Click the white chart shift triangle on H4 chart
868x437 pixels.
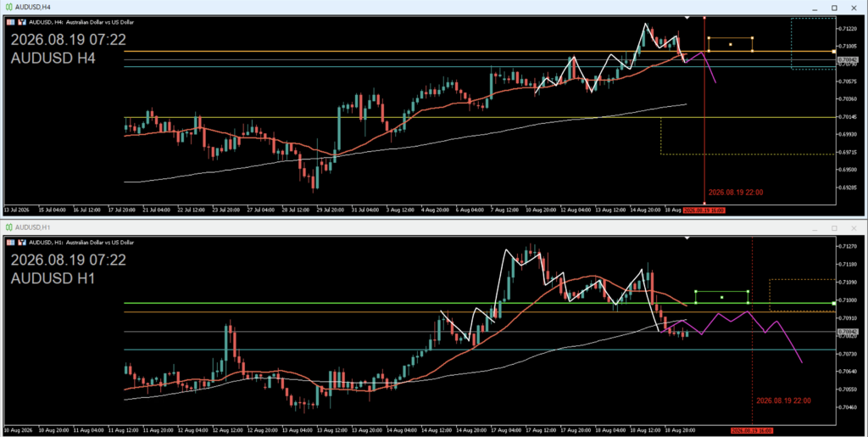coord(687,18)
